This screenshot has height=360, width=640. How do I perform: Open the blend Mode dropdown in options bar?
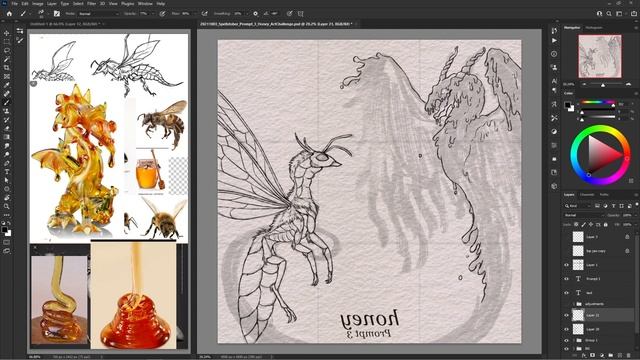tap(98, 13)
